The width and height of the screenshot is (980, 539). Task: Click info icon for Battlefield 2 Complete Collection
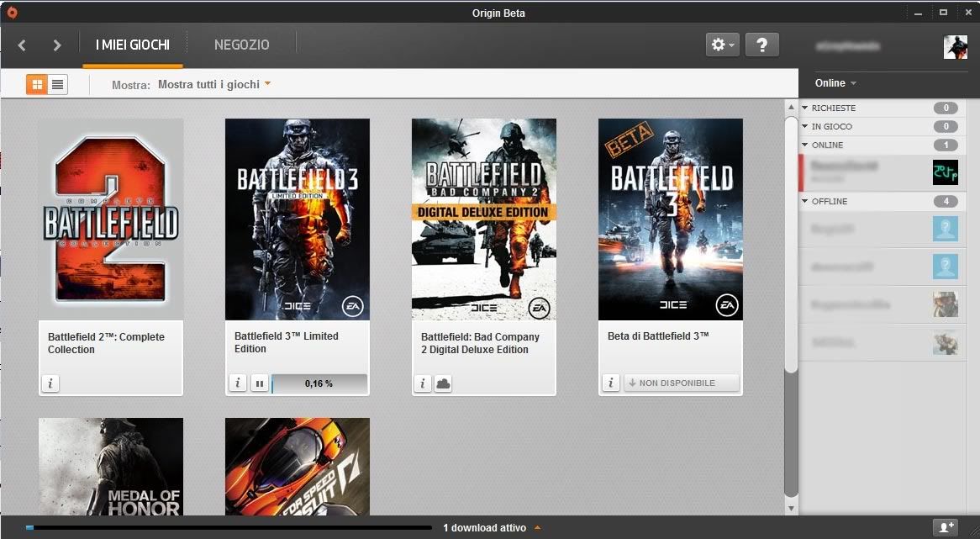[x=50, y=383]
